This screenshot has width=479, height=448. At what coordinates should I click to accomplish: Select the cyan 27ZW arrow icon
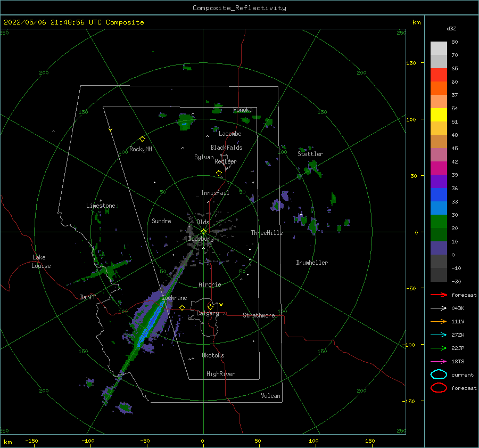pos(439,335)
